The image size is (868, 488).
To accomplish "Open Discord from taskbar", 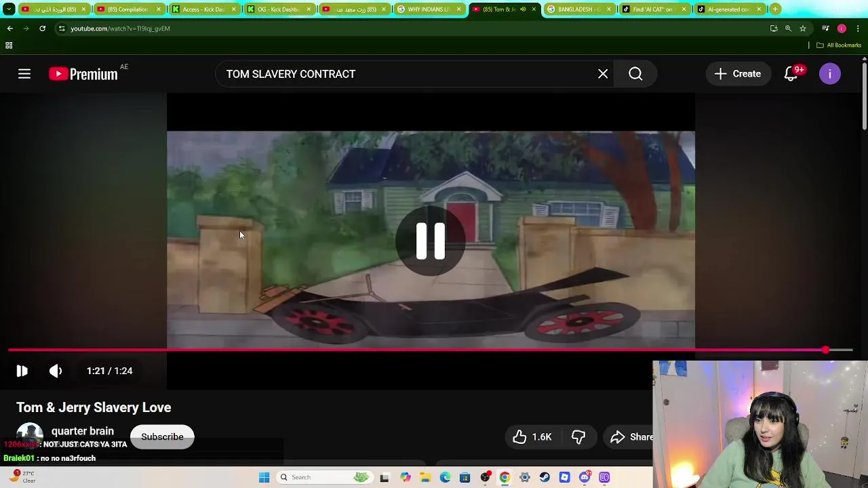I will 585,477.
